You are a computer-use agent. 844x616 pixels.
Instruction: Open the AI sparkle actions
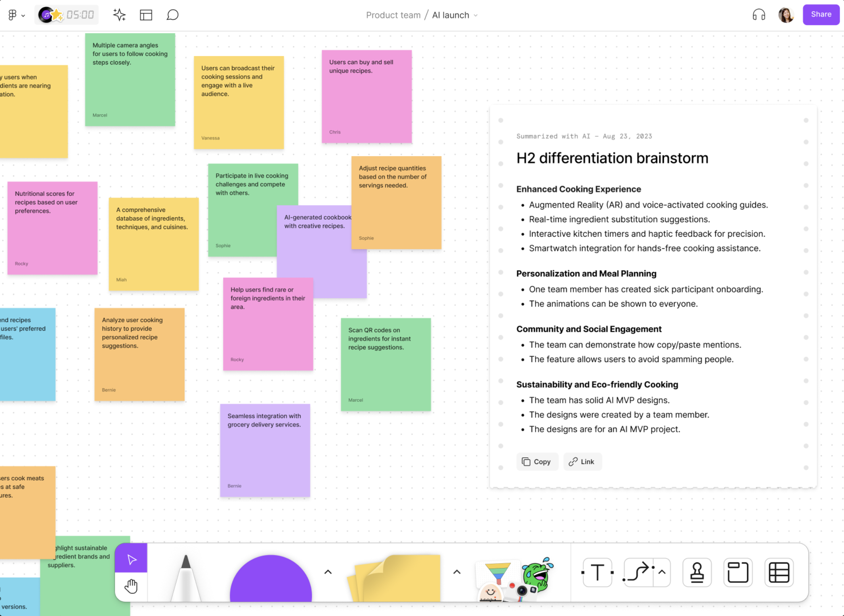[x=119, y=15]
